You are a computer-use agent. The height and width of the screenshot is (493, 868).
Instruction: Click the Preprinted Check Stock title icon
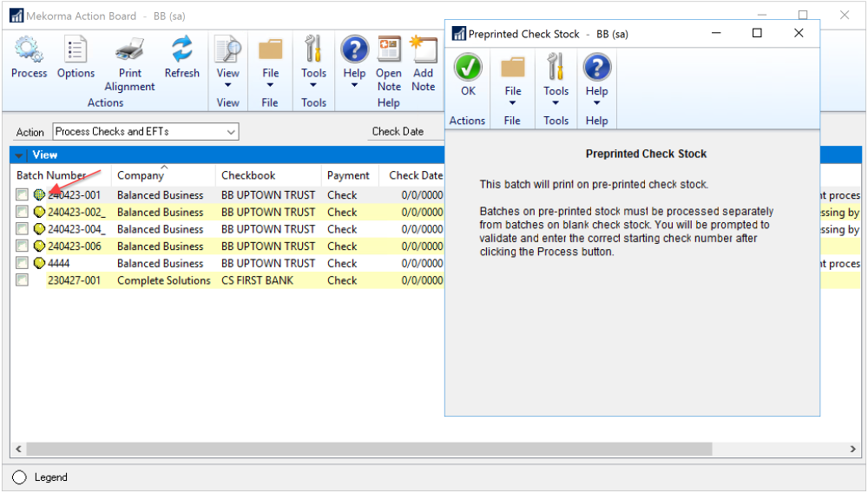click(x=459, y=34)
